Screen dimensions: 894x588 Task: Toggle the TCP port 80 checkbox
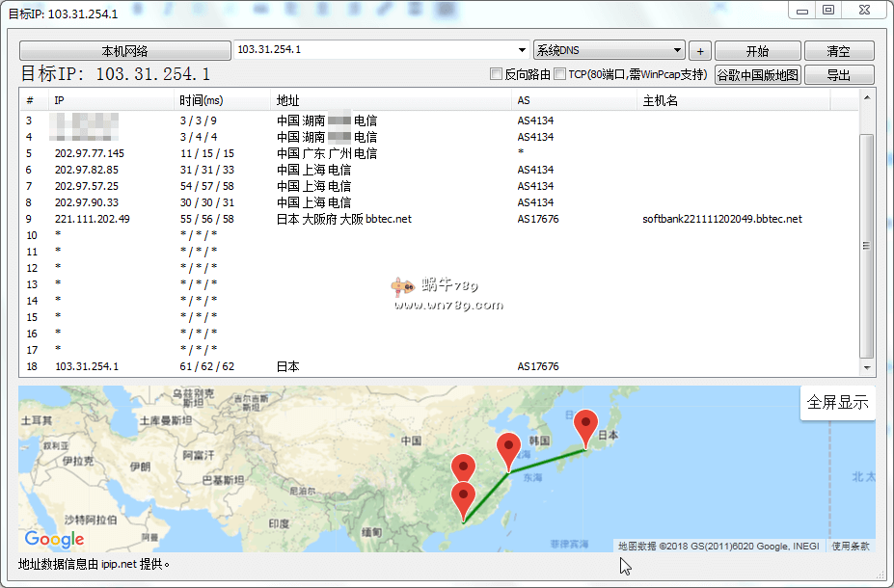pyautogui.click(x=560, y=74)
